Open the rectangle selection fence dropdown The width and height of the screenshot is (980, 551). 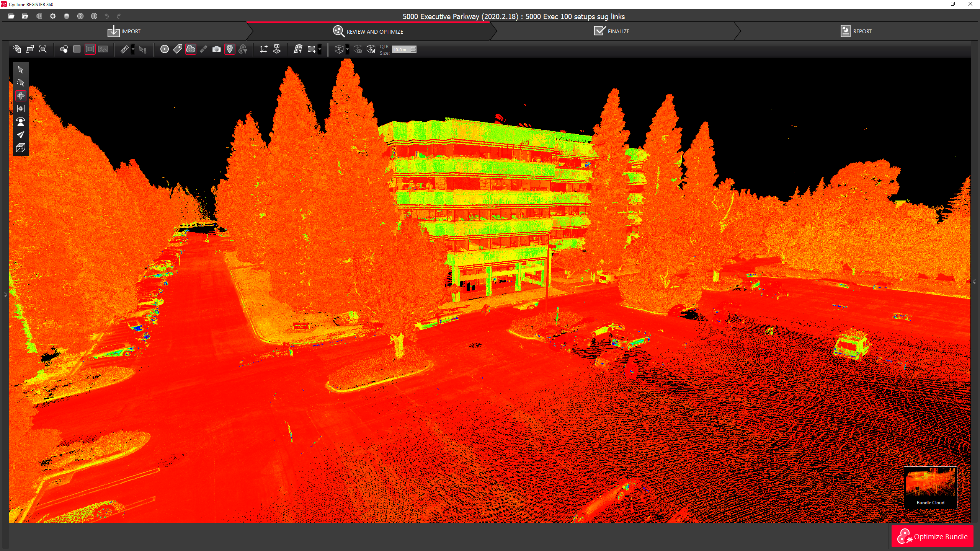[x=320, y=49]
